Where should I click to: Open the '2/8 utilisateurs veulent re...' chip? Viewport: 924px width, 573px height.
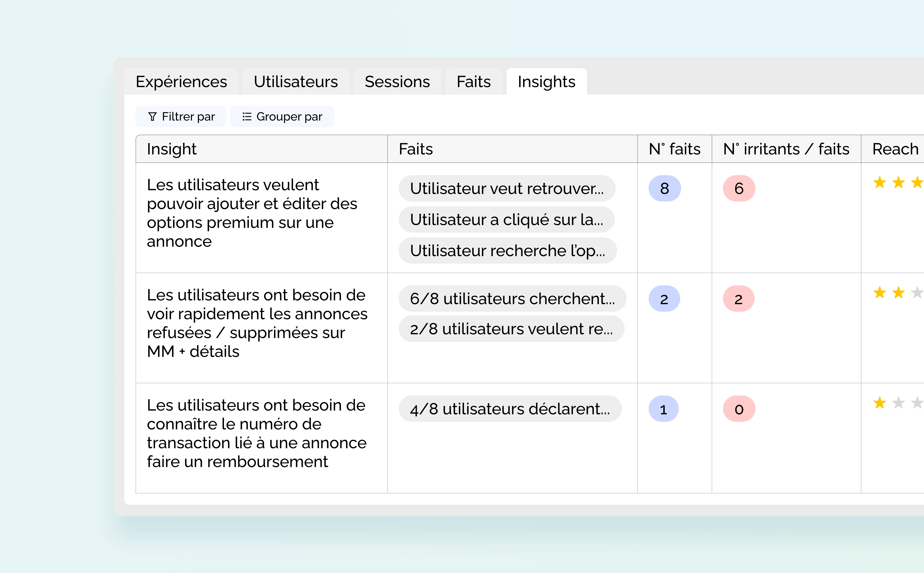[511, 329]
